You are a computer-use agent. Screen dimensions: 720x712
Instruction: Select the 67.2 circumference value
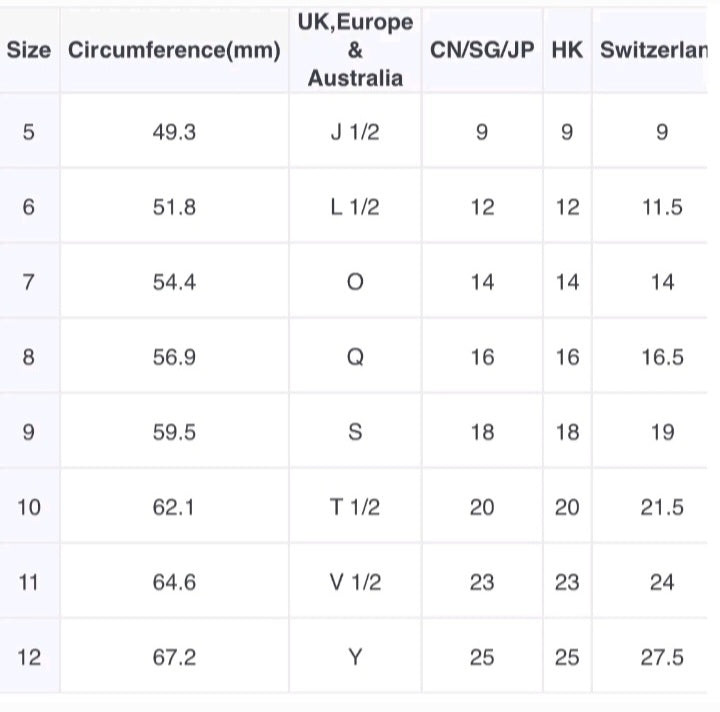[174, 657]
